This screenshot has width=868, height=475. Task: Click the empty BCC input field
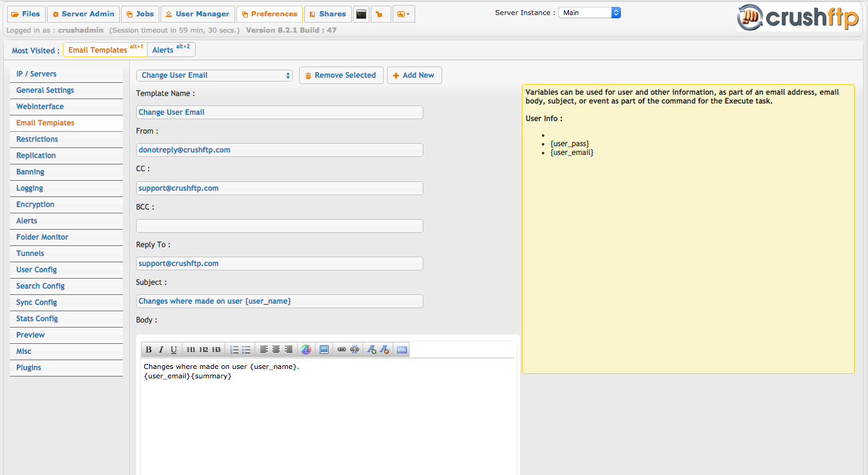(280, 226)
